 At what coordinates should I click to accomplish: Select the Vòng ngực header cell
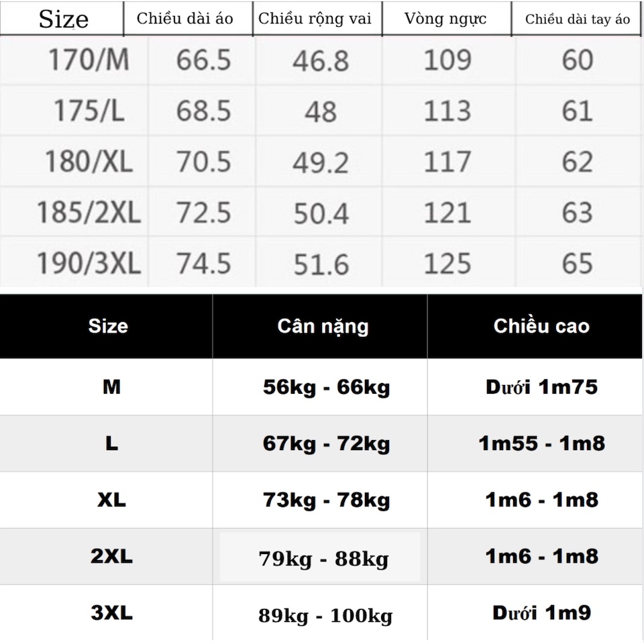445,19
